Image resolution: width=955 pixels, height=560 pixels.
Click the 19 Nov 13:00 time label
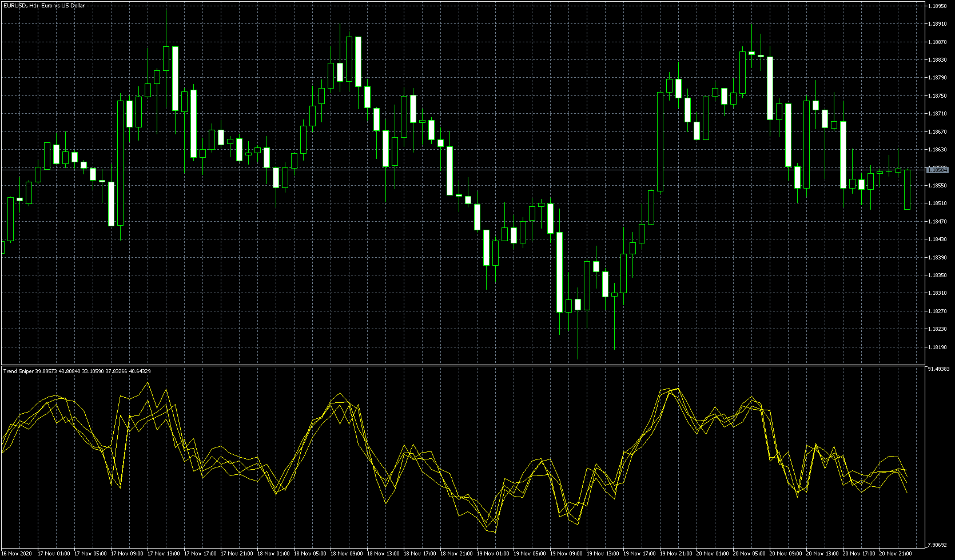coord(603,554)
